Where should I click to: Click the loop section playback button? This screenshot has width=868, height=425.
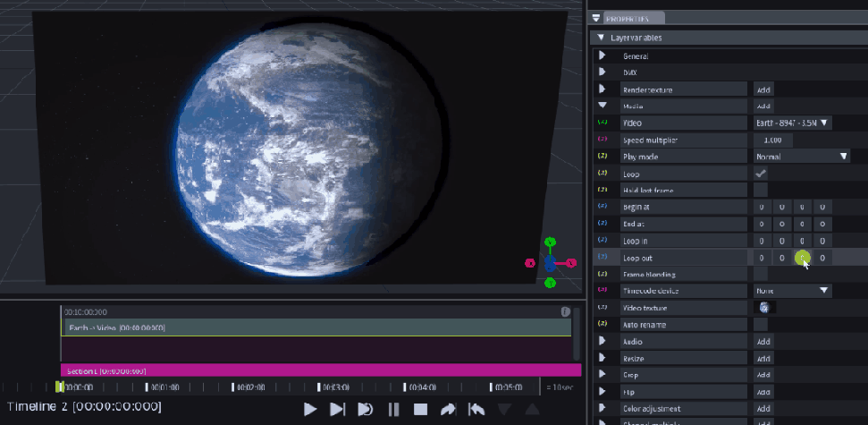(365, 410)
